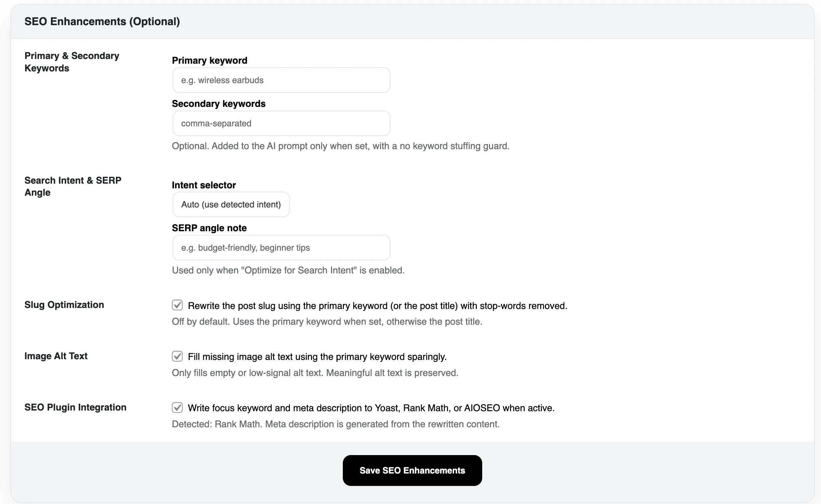Click the SEO Enhancements (Optional) panel header
821x504 pixels.
point(102,21)
